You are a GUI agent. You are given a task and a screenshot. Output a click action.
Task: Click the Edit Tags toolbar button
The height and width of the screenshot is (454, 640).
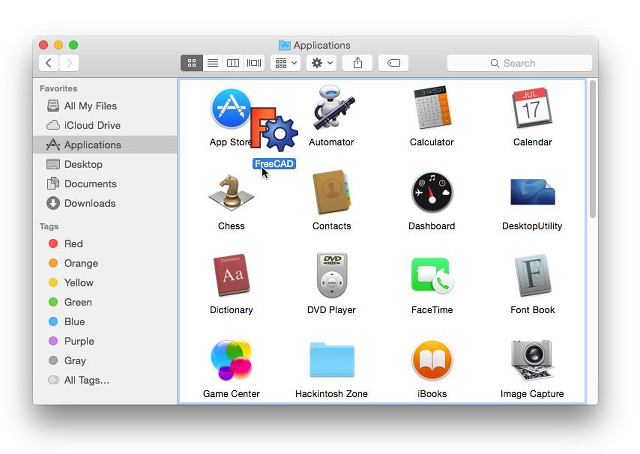[x=393, y=63]
